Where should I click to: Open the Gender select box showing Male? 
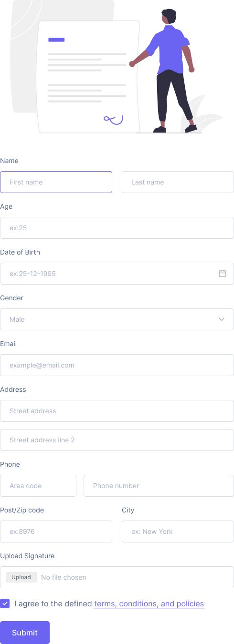[117, 319]
